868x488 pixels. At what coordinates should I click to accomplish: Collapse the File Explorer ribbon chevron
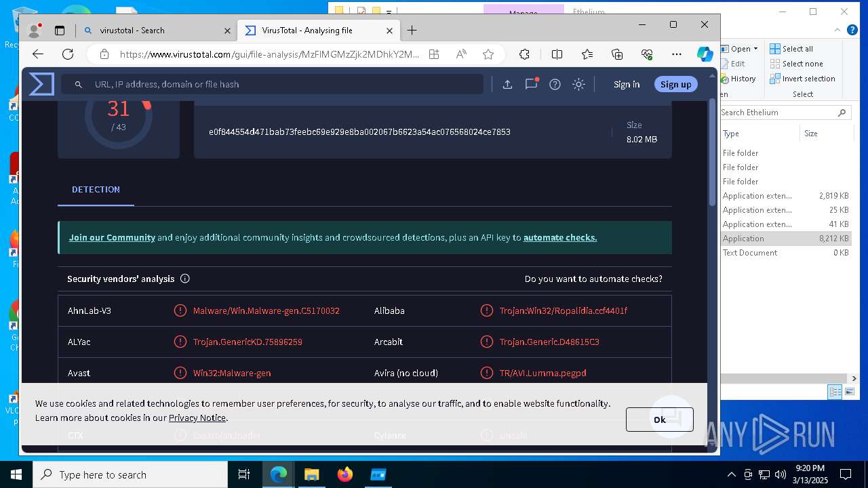839,30
